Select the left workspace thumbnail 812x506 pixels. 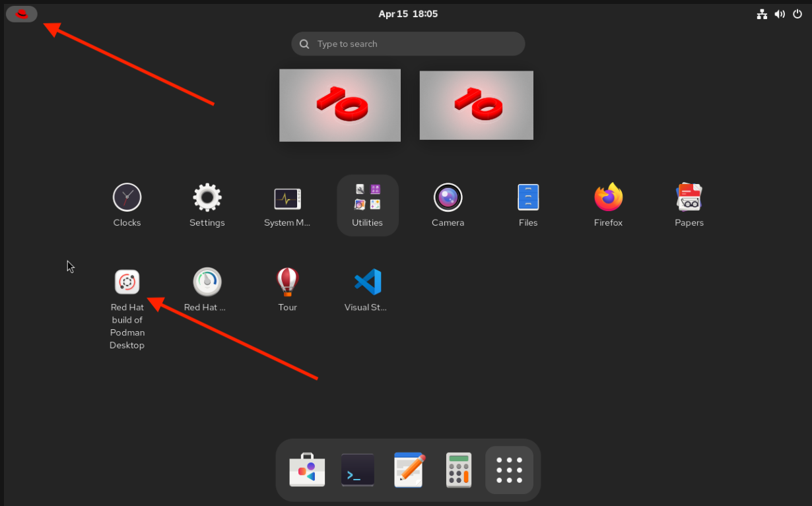(x=339, y=105)
